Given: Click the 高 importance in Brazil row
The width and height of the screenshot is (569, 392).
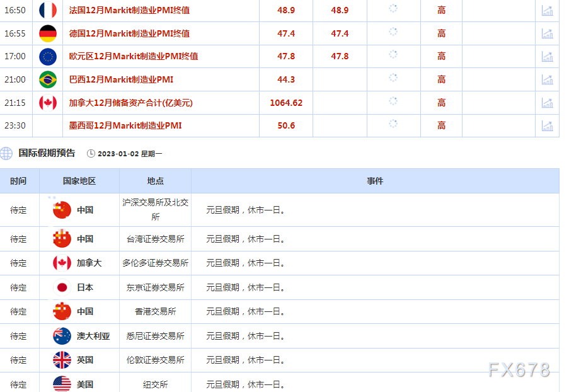Looking at the screenshot, I should [x=441, y=79].
